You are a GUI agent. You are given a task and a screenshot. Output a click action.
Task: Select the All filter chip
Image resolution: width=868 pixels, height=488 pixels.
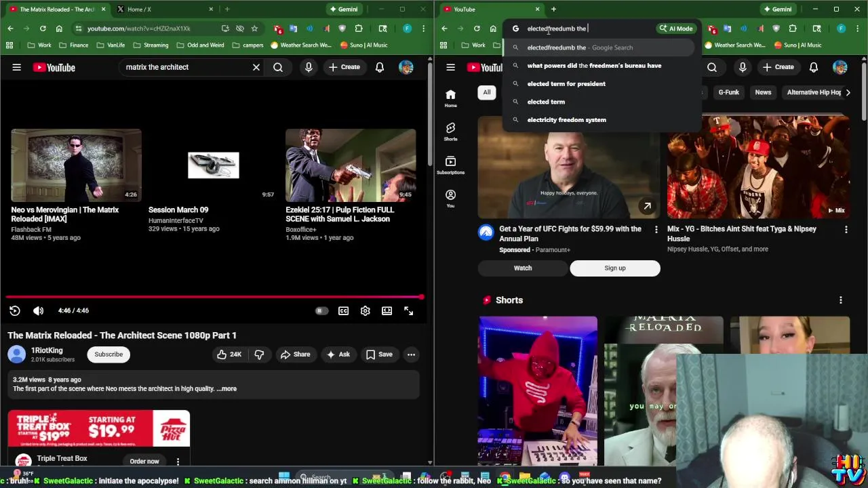tap(487, 92)
